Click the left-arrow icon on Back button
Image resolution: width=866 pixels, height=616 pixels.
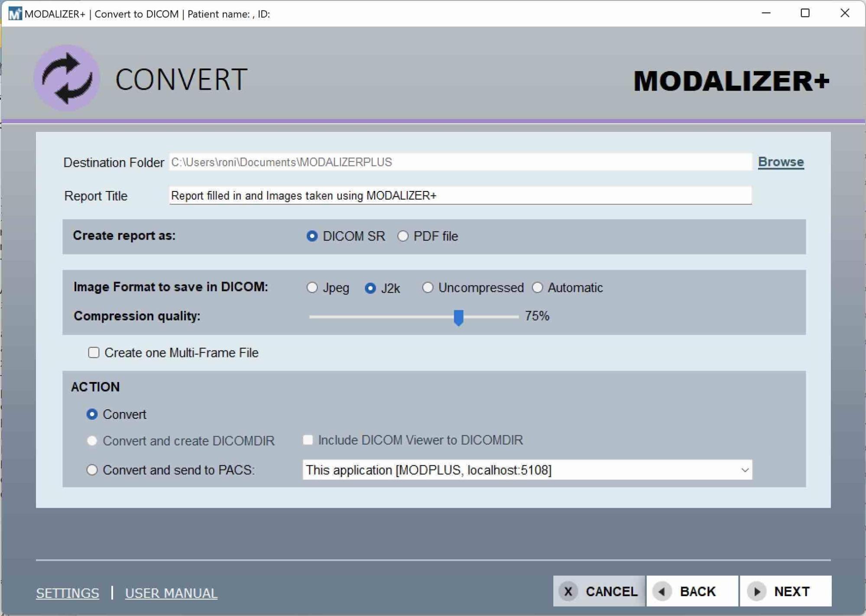[x=662, y=591]
